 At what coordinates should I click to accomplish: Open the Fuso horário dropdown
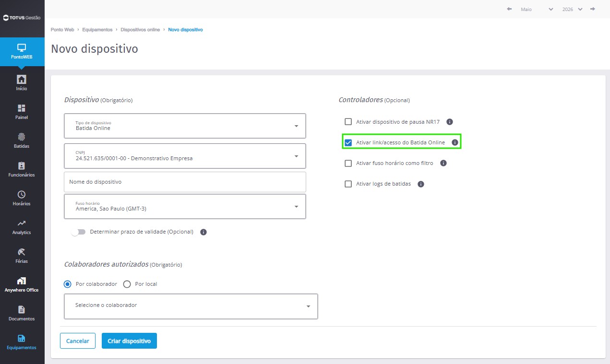[185, 206]
